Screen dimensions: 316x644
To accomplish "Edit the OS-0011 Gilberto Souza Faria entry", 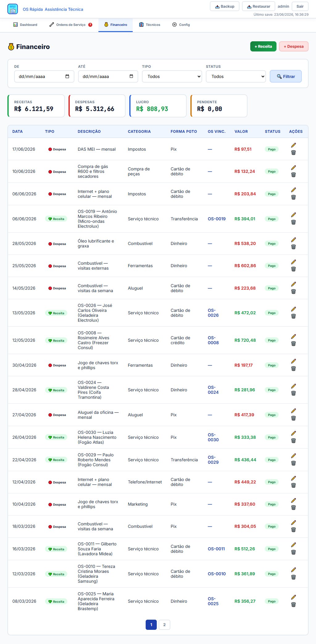I will tap(293, 545).
